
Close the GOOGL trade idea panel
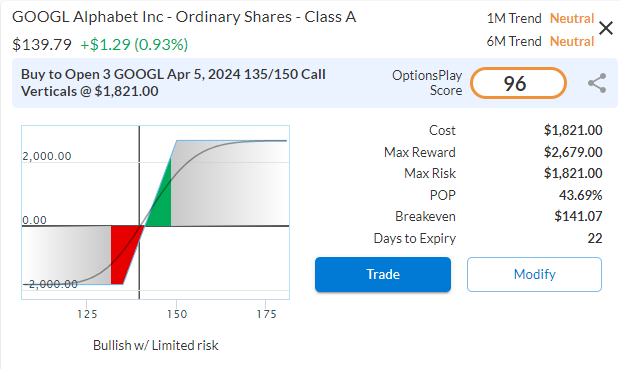click(606, 28)
